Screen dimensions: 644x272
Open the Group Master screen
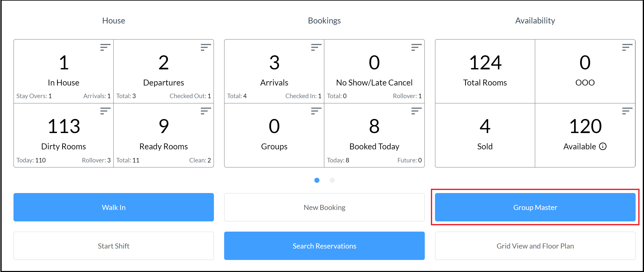tap(535, 207)
